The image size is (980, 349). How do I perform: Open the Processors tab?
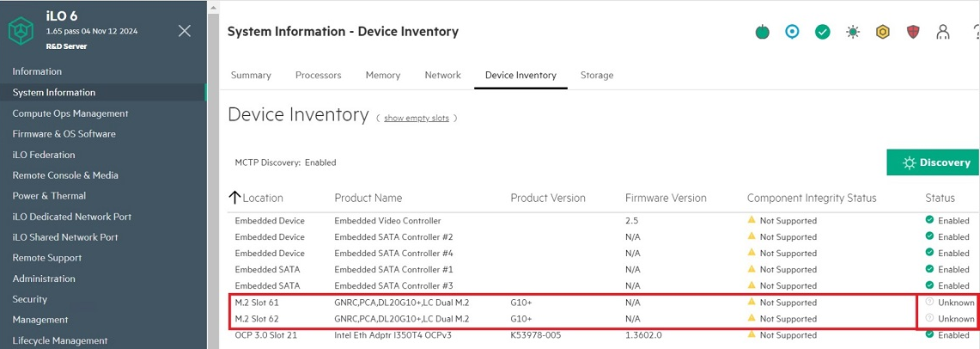(318, 75)
